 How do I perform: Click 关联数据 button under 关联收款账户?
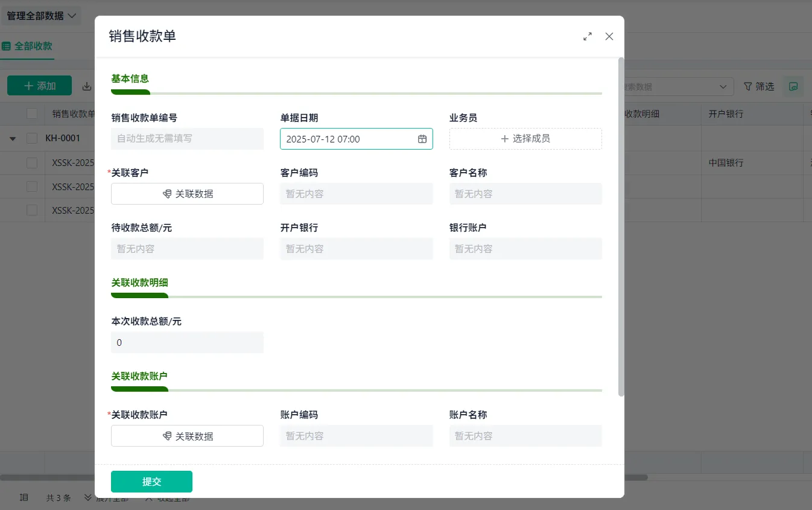pyautogui.click(x=187, y=436)
